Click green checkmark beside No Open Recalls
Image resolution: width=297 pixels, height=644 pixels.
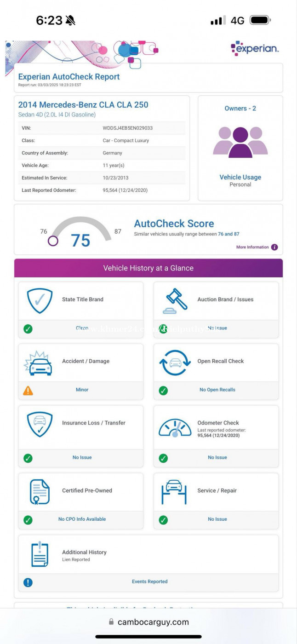click(163, 391)
